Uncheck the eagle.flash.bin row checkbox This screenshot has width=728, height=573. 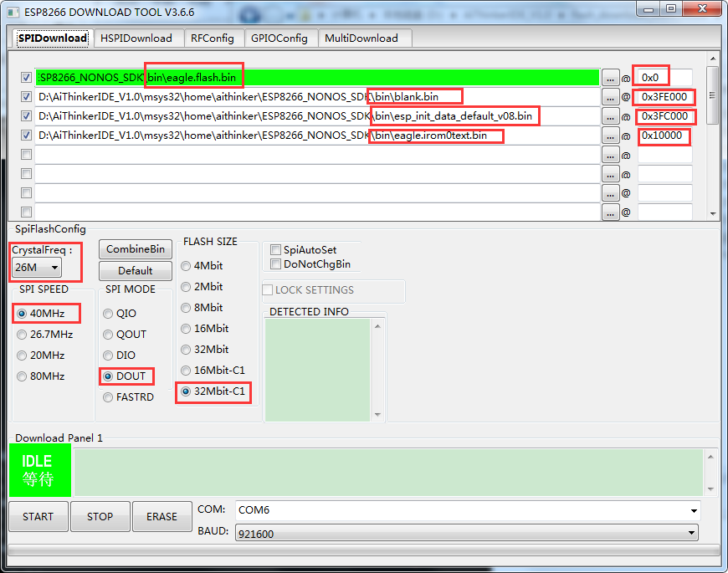click(x=27, y=78)
